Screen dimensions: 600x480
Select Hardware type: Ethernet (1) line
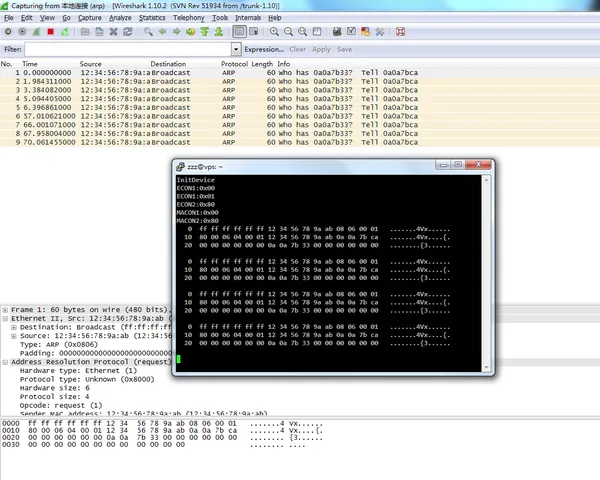pos(78,371)
